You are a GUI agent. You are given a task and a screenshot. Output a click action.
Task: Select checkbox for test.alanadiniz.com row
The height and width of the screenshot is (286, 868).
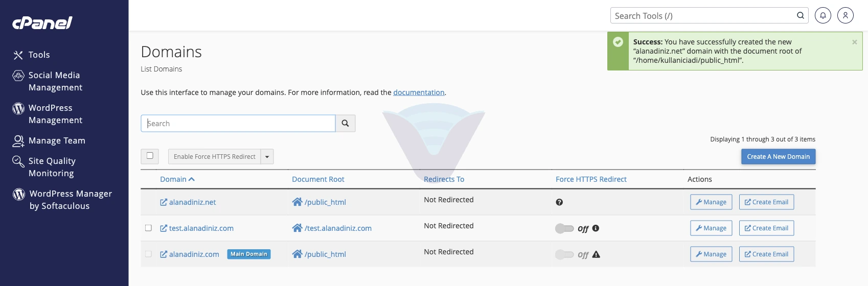pos(148,228)
